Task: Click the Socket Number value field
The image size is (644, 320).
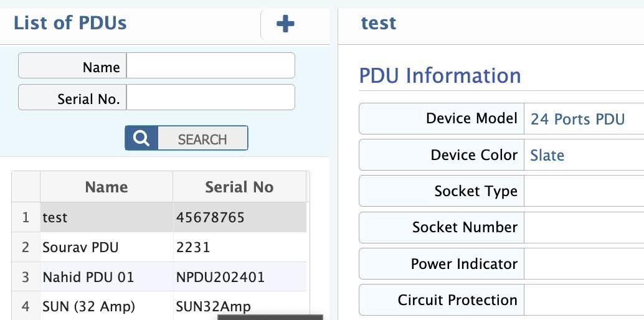Action: coord(584,227)
